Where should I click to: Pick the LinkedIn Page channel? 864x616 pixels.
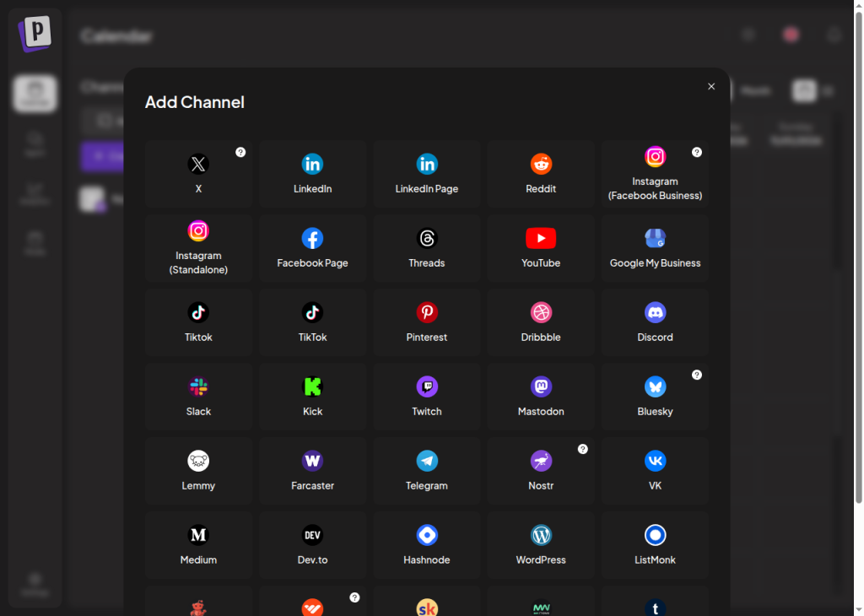[426, 174]
